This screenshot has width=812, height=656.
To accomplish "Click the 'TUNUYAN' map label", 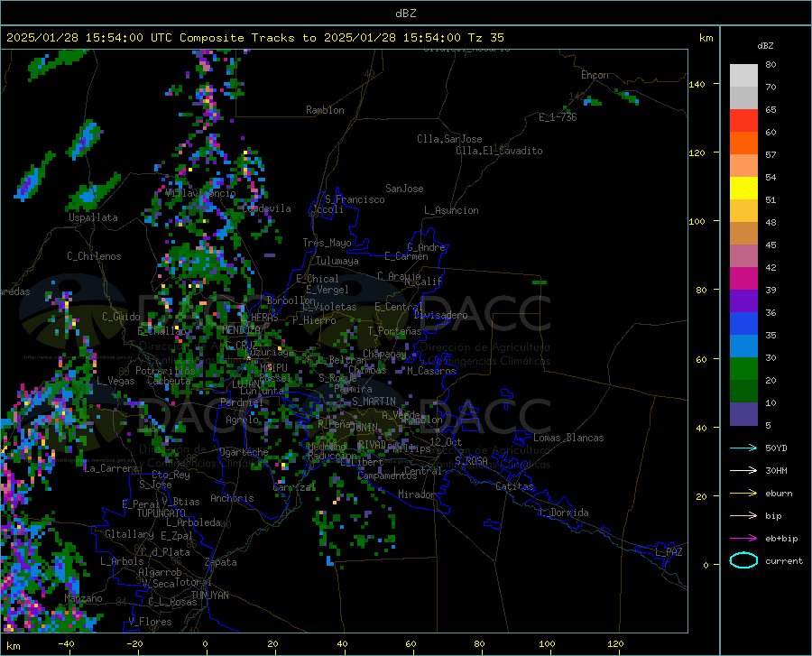I will point(209,596).
